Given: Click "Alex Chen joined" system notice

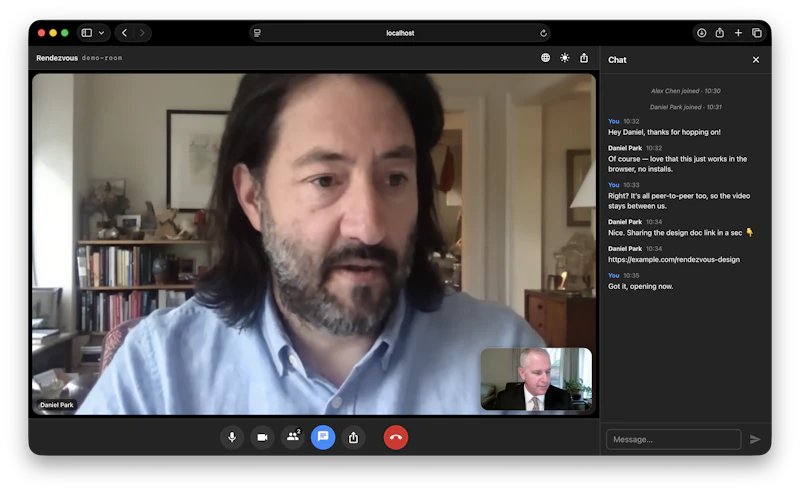Looking at the screenshot, I should click(685, 91).
